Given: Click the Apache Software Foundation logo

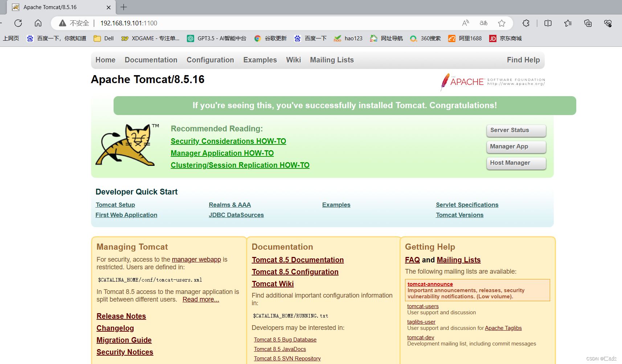Looking at the screenshot, I should coord(493,82).
